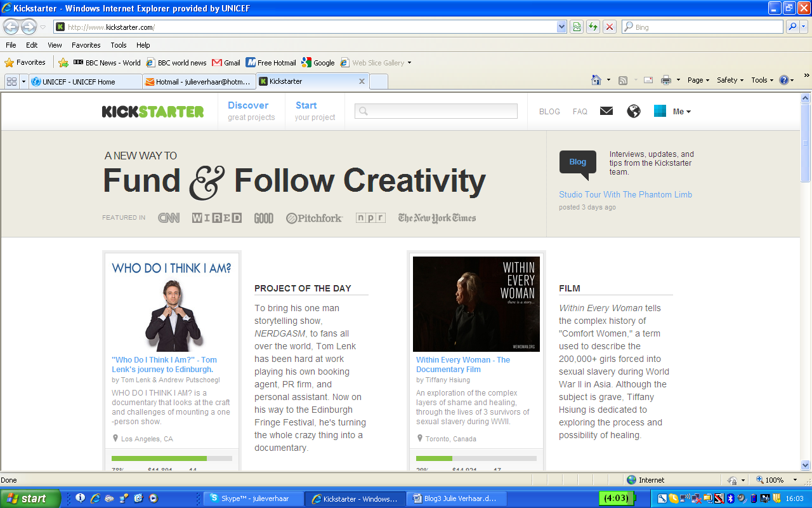Viewport: 812px width, 508px height.
Task: Click the Within Every Woman funding progress bar
Action: click(476, 458)
